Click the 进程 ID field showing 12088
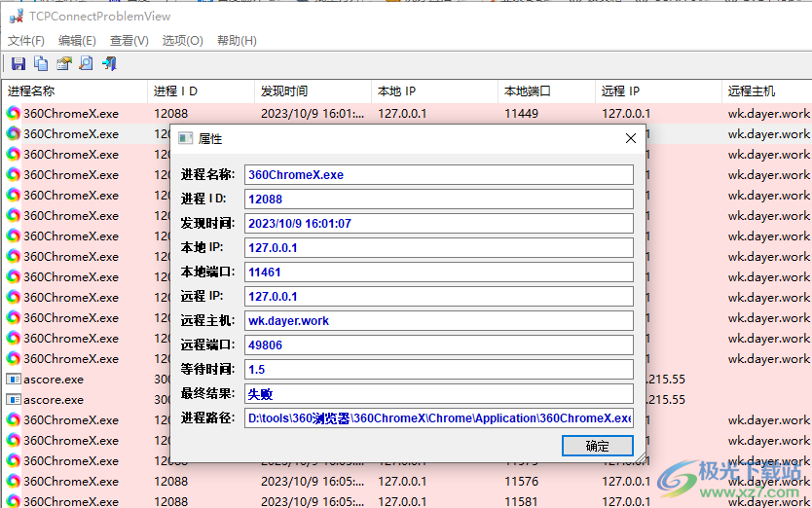The width and height of the screenshot is (812, 508). [439, 199]
